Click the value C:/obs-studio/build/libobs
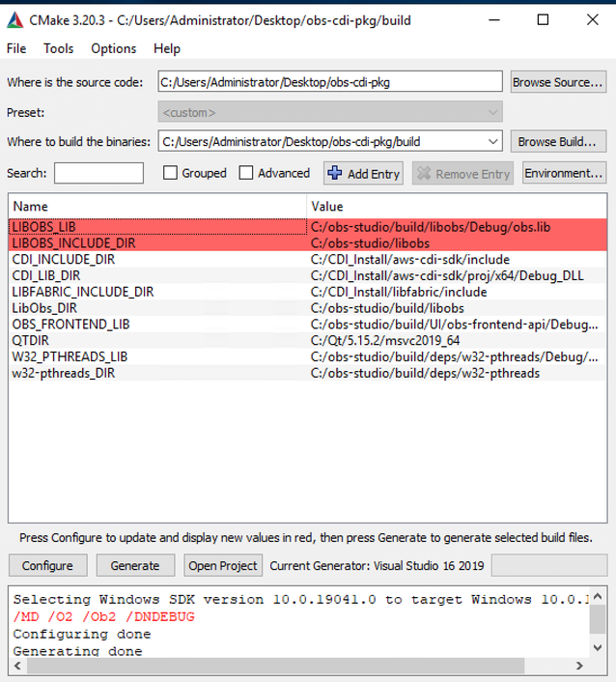Screen dimensions: 616x682 (387, 308)
